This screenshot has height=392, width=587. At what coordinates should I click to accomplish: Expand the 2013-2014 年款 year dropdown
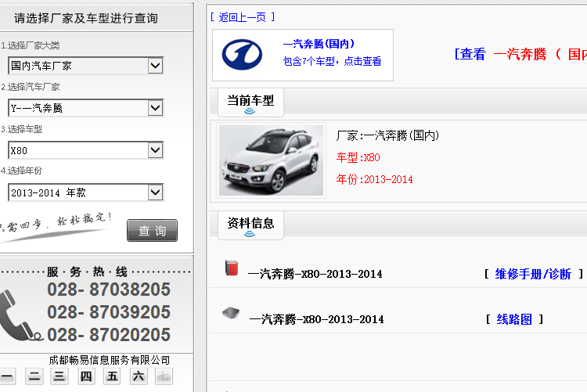[85, 192]
